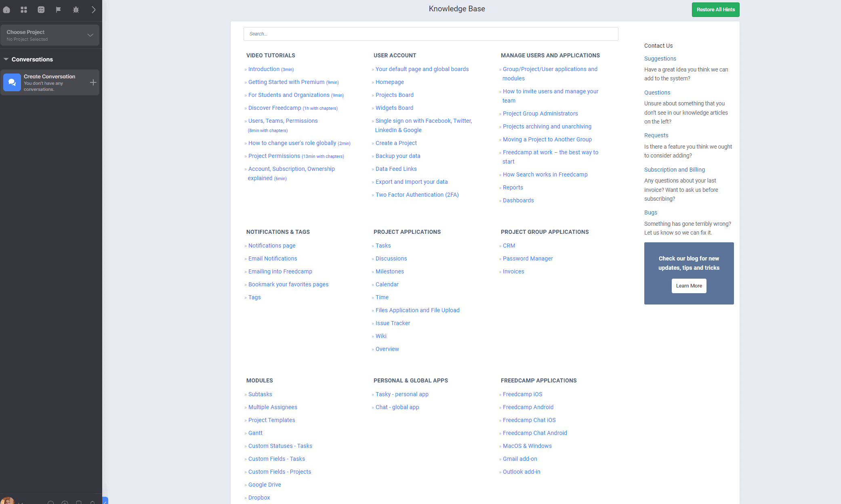This screenshot has height=504, width=841.
Task: Open the Issue Tracker article
Action: (393, 323)
